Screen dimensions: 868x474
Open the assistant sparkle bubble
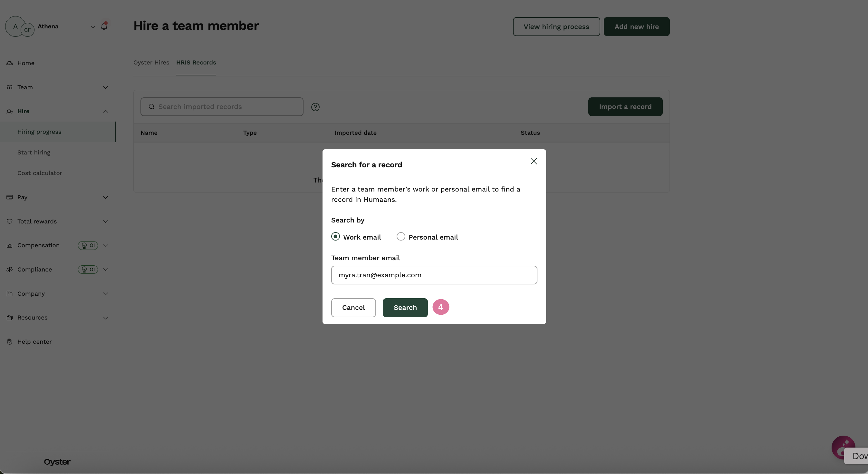coord(843,447)
